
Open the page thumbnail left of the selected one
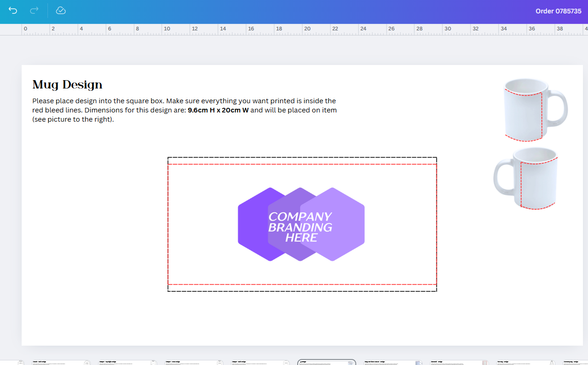point(260,362)
